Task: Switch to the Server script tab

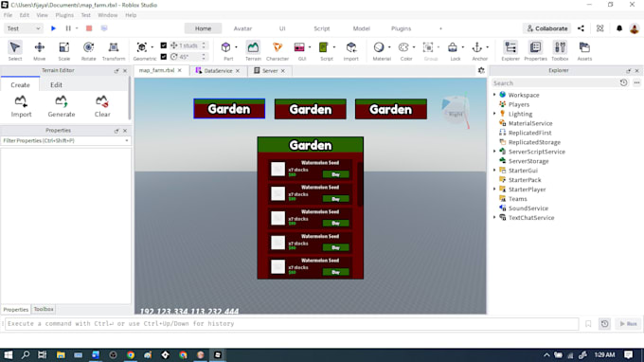Action: click(x=270, y=71)
